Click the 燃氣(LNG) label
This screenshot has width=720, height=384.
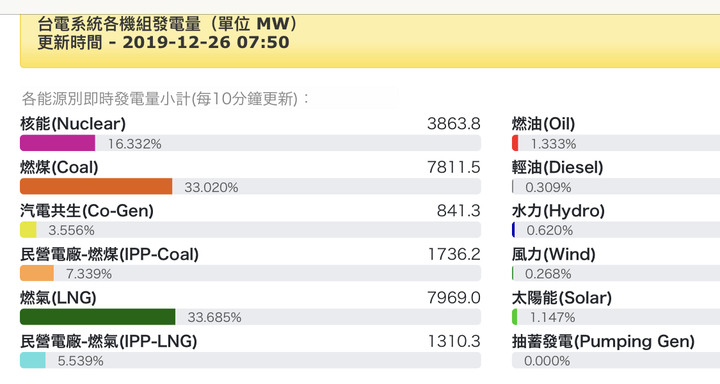58,298
